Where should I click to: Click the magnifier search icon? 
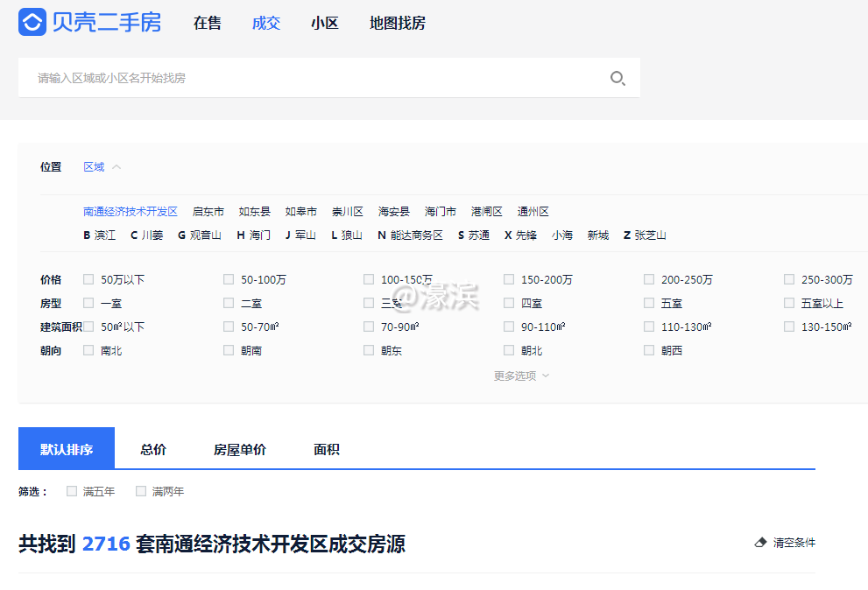[617, 78]
